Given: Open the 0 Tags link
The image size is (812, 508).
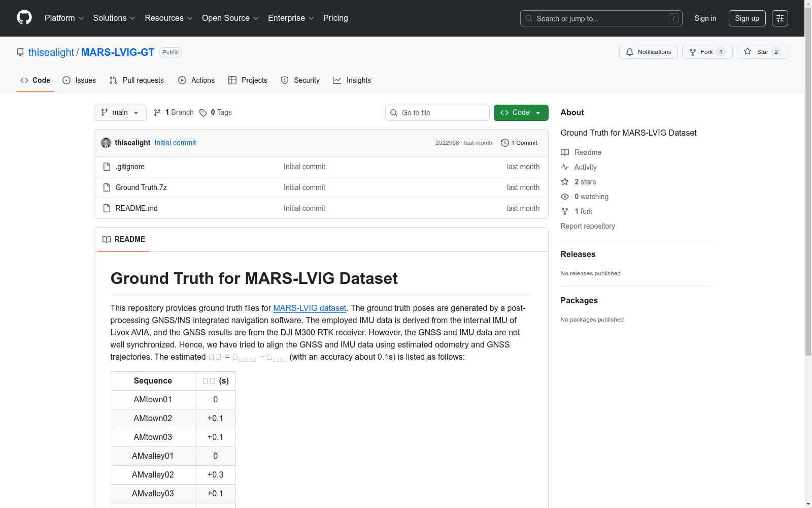Looking at the screenshot, I should [x=216, y=113].
